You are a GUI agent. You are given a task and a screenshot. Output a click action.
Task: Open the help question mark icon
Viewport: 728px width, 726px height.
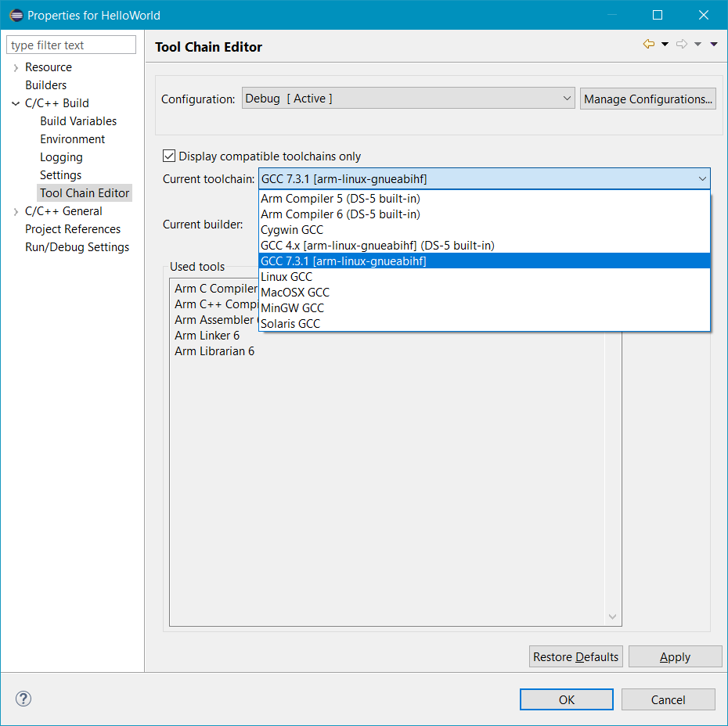coord(23,699)
